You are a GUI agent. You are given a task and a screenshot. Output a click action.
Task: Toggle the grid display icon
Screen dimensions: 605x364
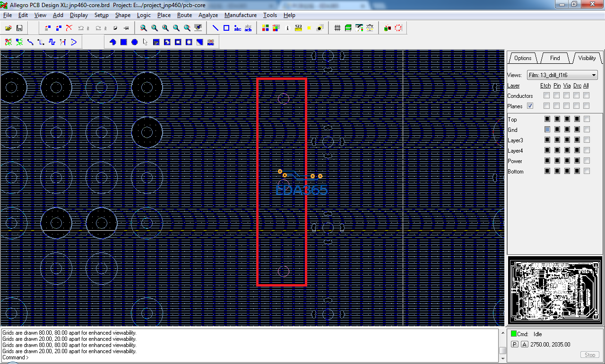[x=337, y=28]
